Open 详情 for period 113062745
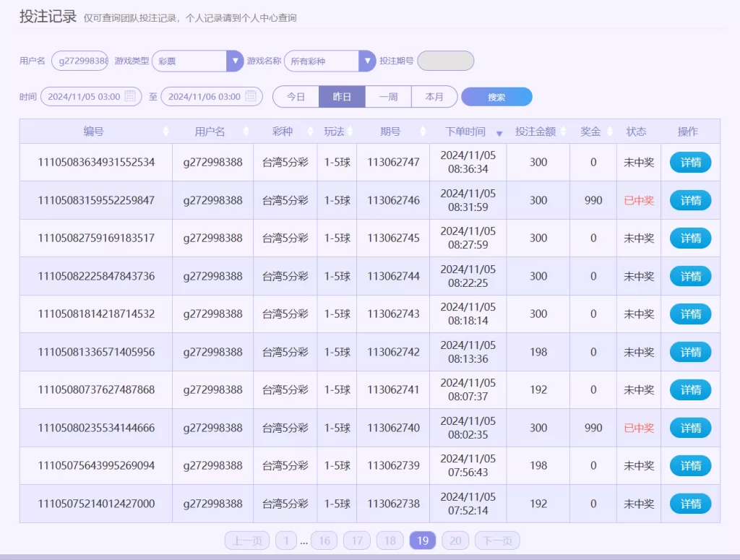 tap(690, 238)
